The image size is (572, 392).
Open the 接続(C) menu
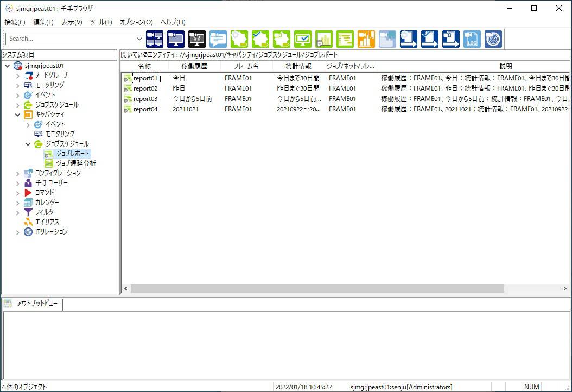click(15, 22)
